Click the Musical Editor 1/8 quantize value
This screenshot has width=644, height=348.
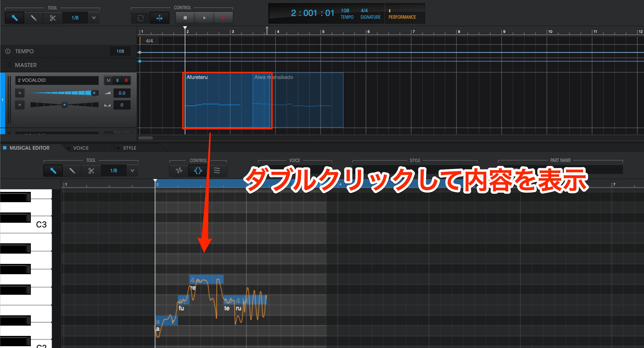tap(114, 171)
